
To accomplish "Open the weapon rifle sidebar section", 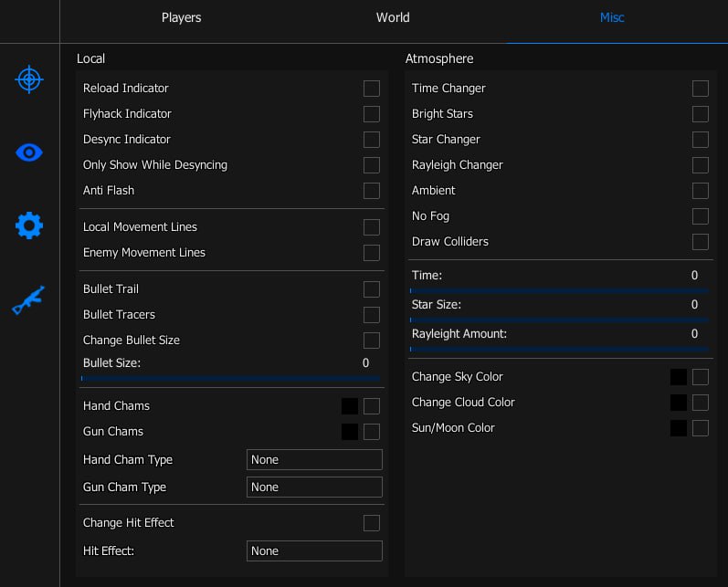I will (29, 300).
